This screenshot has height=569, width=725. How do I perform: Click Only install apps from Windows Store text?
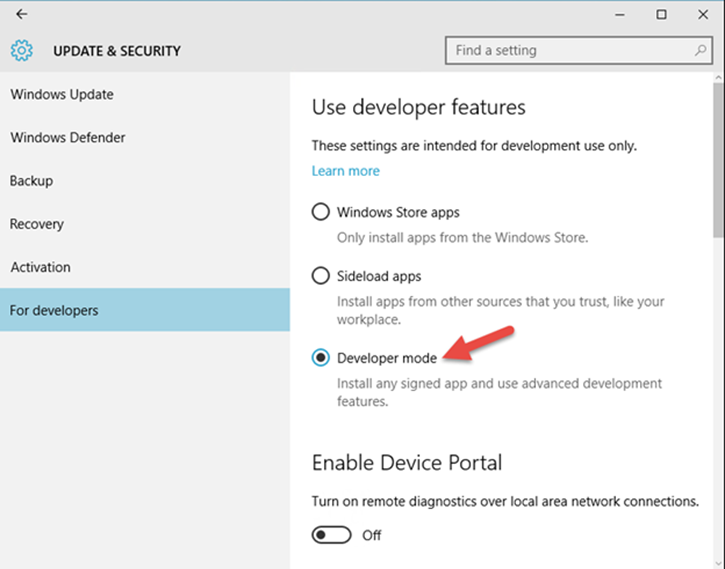pos(462,238)
